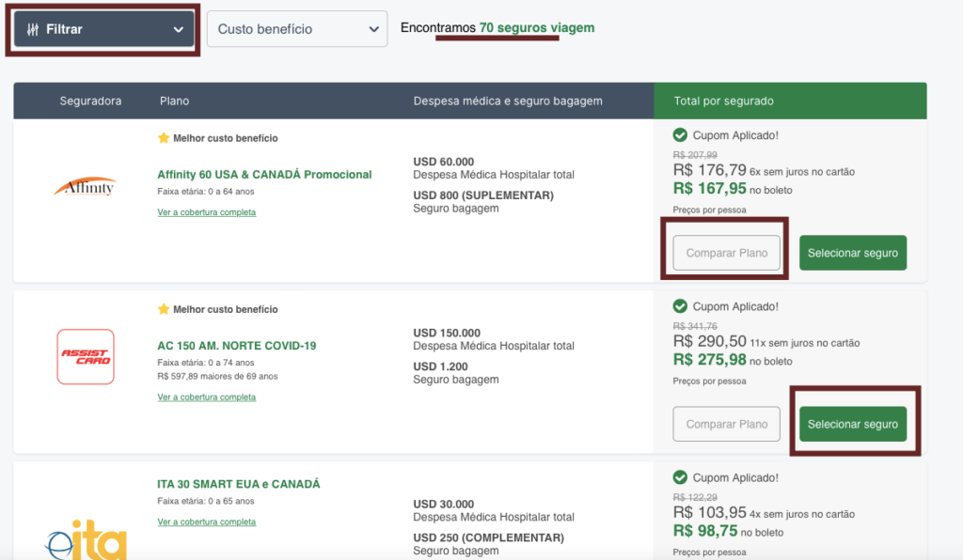
Task: Open AC 150 AM. NORTE COVID-19 plan
Action: pyautogui.click(x=236, y=346)
